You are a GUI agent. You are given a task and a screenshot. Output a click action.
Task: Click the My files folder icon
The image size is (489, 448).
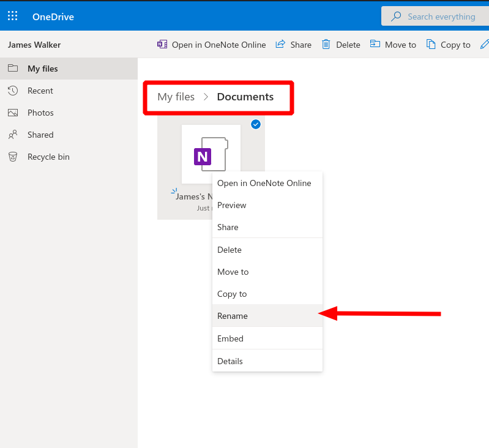(x=13, y=68)
